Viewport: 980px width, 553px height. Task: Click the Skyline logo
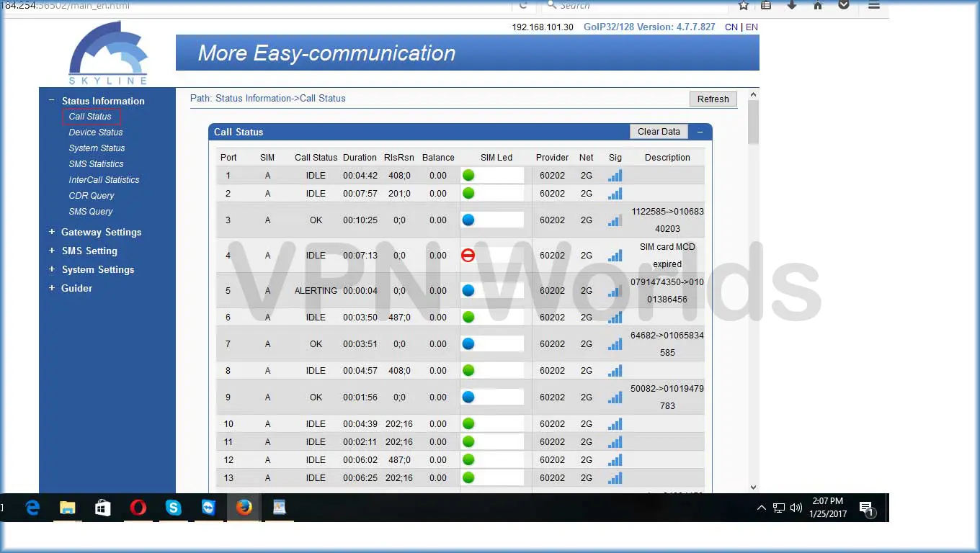[x=107, y=50]
